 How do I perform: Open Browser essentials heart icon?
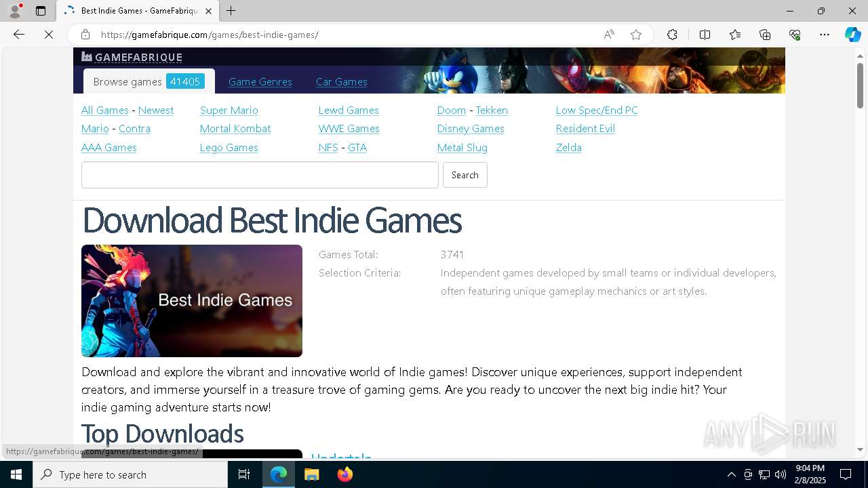795,35
